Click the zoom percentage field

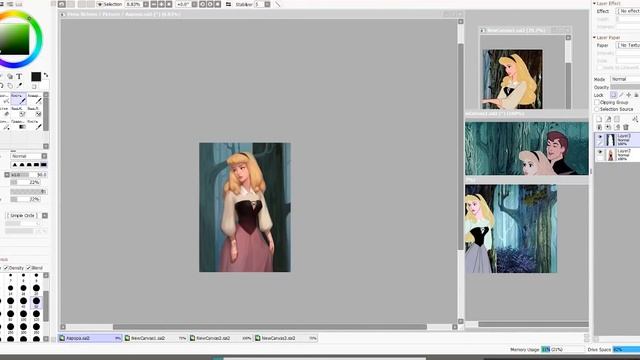coord(133,4)
